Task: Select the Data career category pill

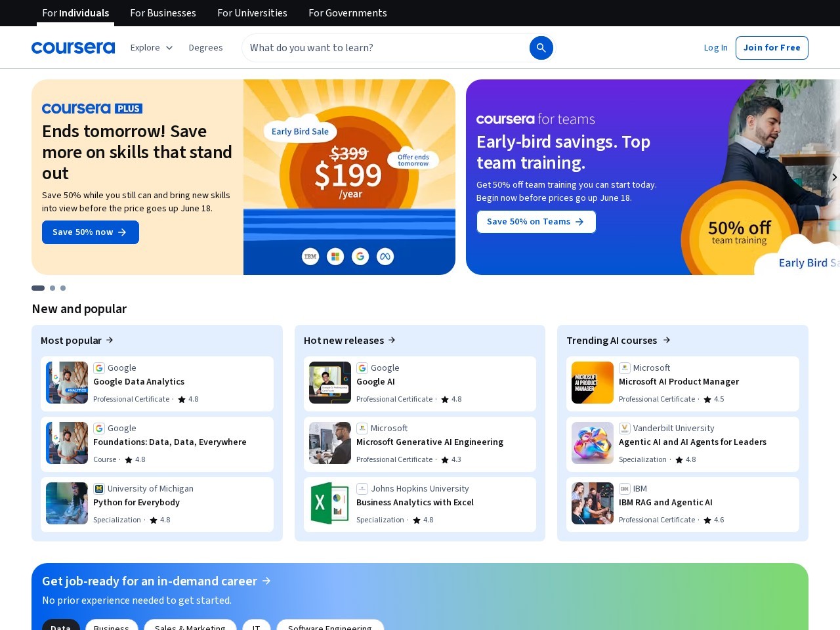Action: (61, 625)
